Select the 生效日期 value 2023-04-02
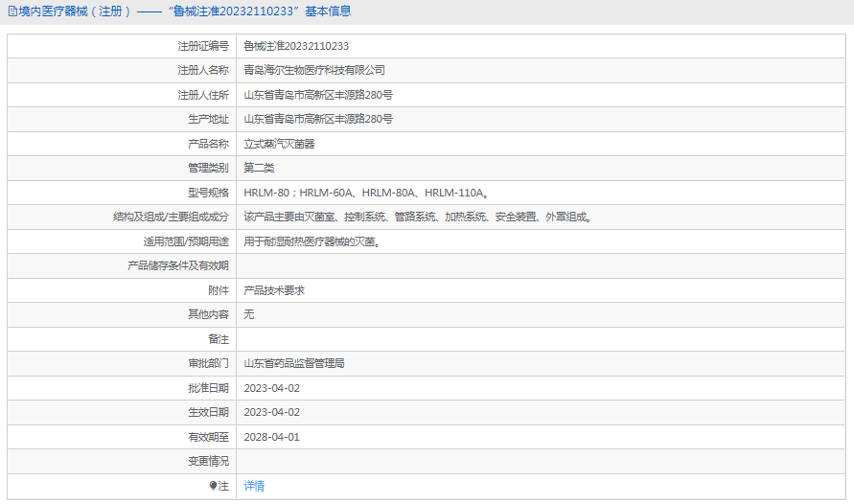This screenshot has width=854, height=504. click(x=272, y=412)
